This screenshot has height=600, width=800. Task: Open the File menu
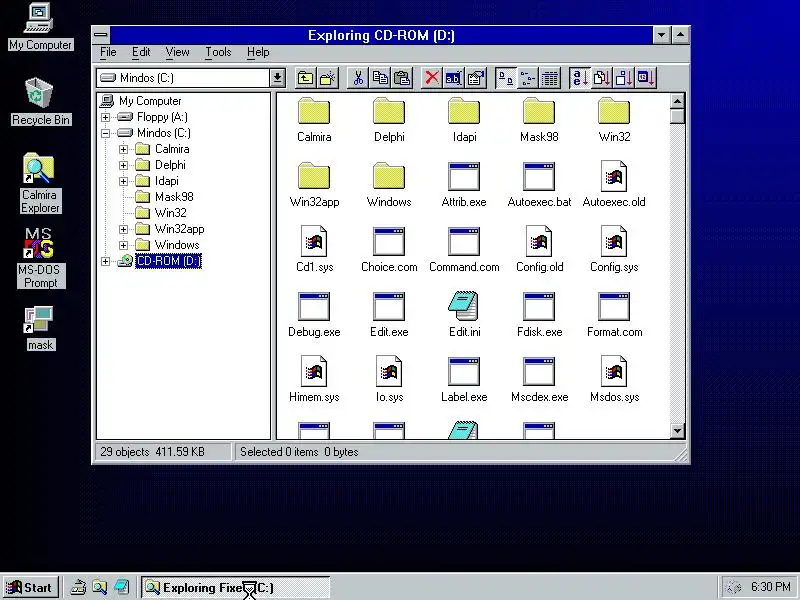point(108,52)
